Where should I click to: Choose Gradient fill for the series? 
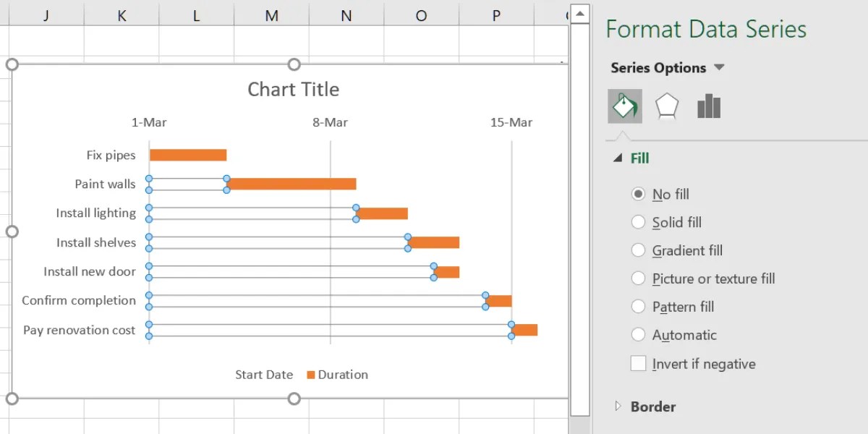pos(639,250)
